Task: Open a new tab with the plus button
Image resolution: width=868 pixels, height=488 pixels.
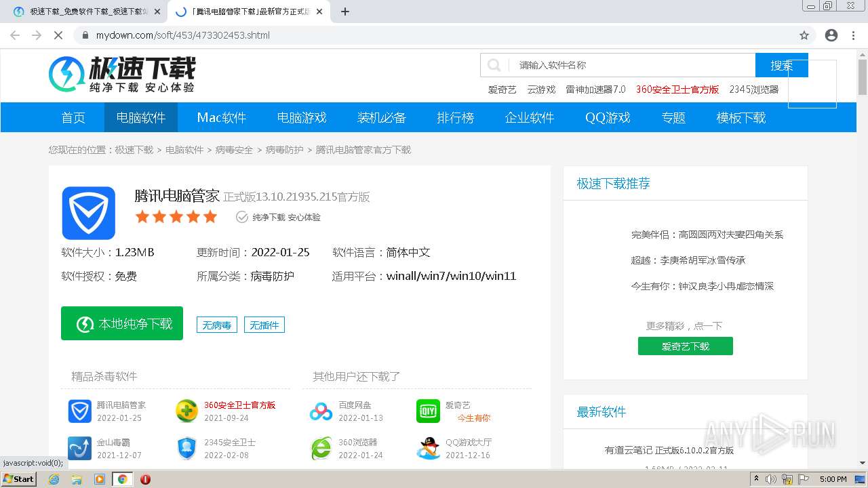Action: 345,12
